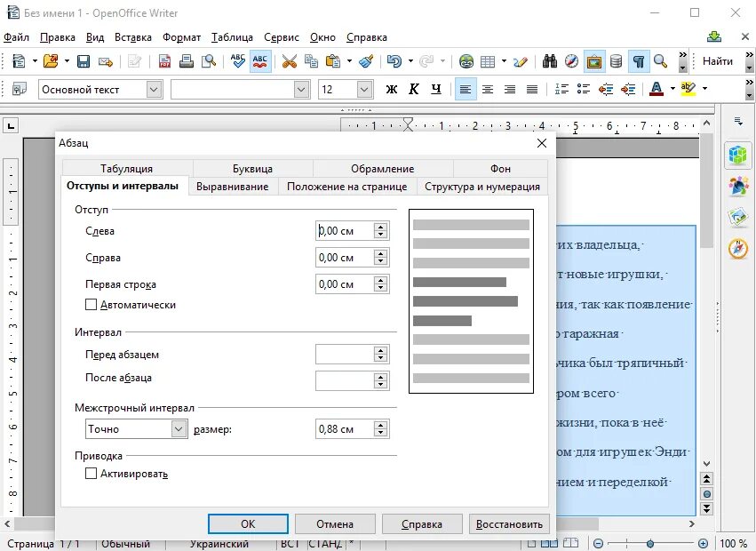The height and width of the screenshot is (551, 756).
Task: Open the Paste options dropdown arrow
Action: (349, 61)
